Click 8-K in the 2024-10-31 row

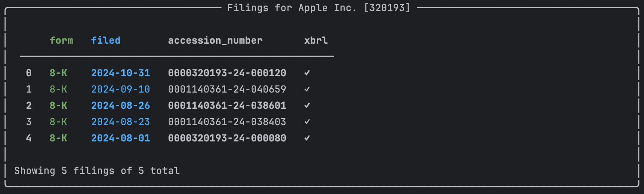click(x=58, y=73)
